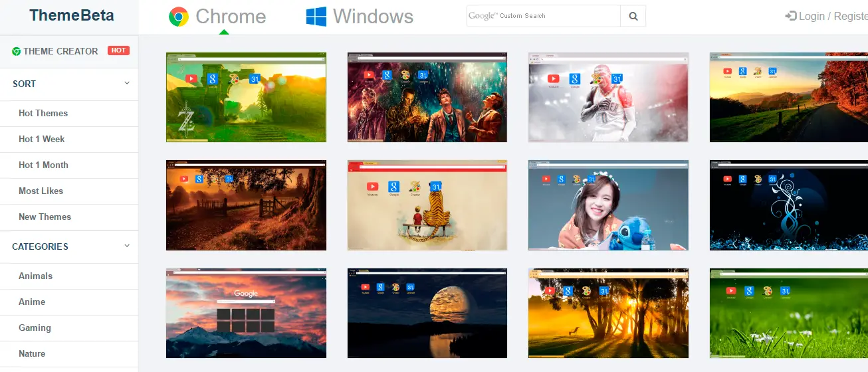The height and width of the screenshot is (372, 868).
Task: Open the pink sky mountain theme
Action: point(246,313)
